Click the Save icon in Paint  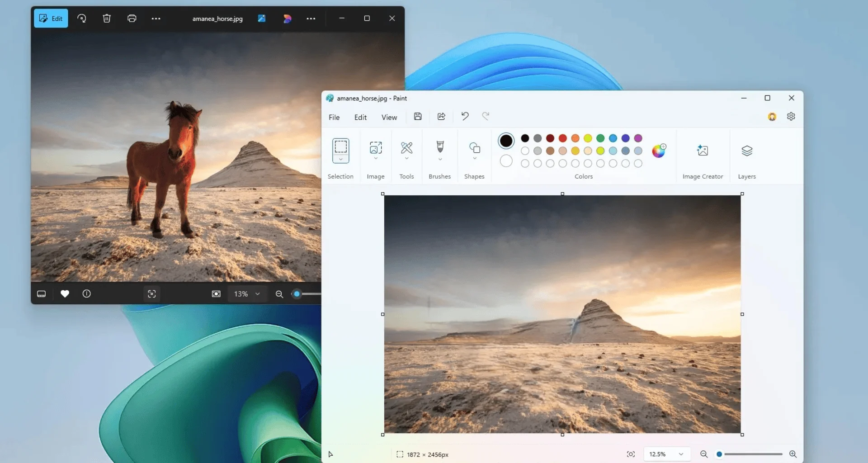(x=418, y=117)
